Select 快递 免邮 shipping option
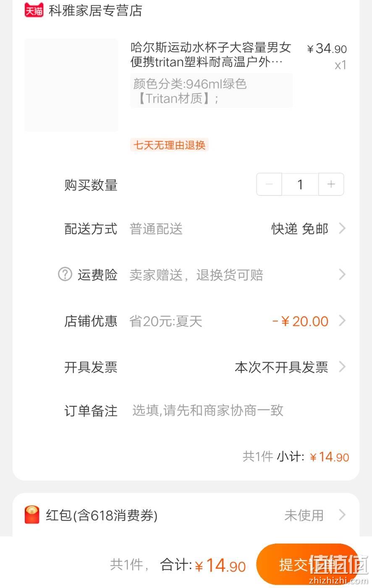Image resolution: width=372 pixels, height=588 pixels. [x=300, y=229]
